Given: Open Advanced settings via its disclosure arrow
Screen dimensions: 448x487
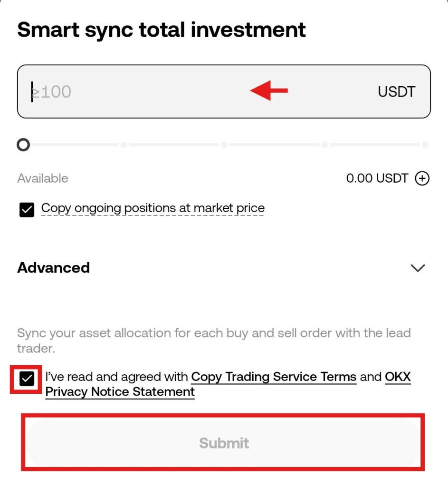Looking at the screenshot, I should coord(418,268).
